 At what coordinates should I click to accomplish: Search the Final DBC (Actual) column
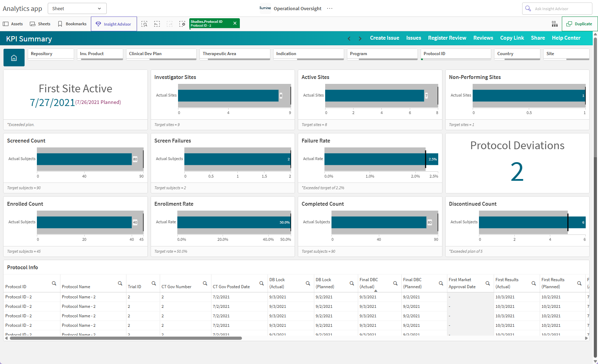(x=395, y=283)
